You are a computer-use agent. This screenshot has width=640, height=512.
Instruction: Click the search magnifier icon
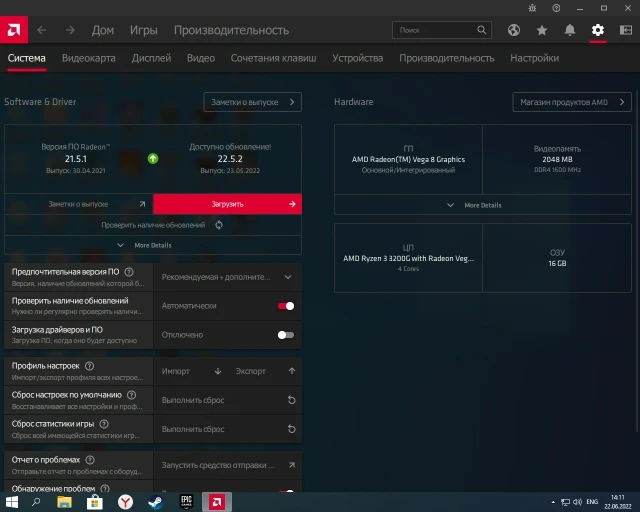[x=482, y=30]
